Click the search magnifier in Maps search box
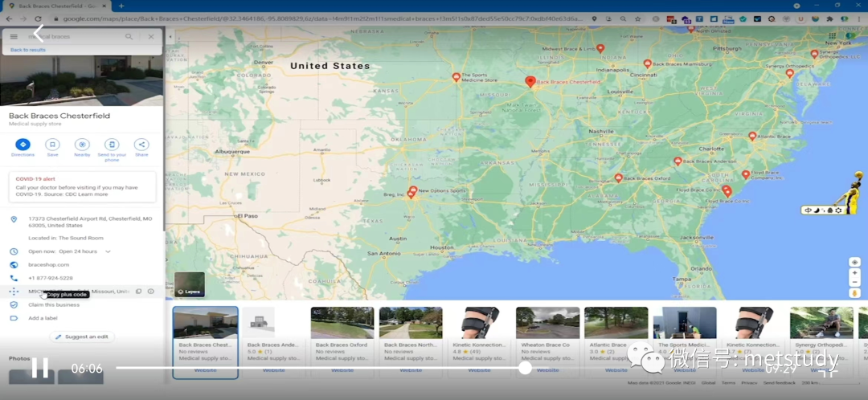 (129, 36)
